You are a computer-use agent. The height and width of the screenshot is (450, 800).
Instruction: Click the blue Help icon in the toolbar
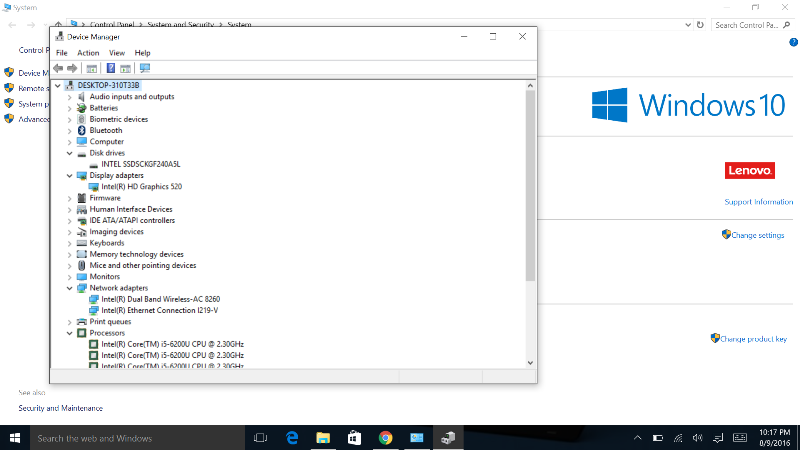click(x=111, y=68)
